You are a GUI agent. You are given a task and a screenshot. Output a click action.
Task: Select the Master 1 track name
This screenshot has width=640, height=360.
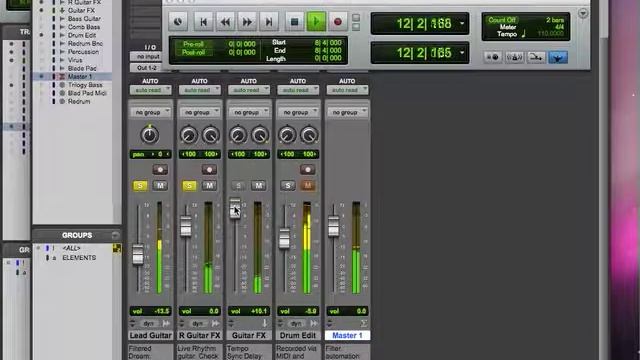[x=347, y=336]
